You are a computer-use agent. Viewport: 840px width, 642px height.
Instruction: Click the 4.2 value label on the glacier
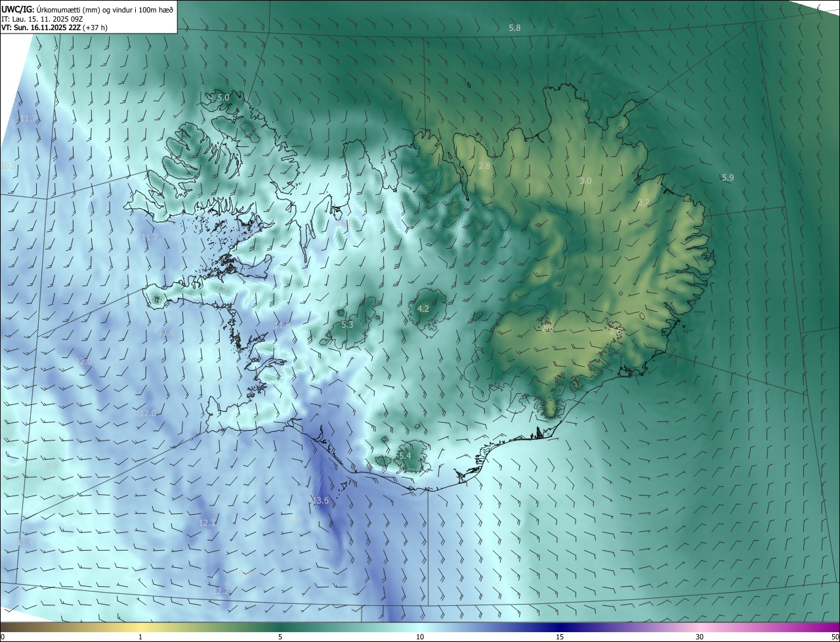[x=423, y=309]
